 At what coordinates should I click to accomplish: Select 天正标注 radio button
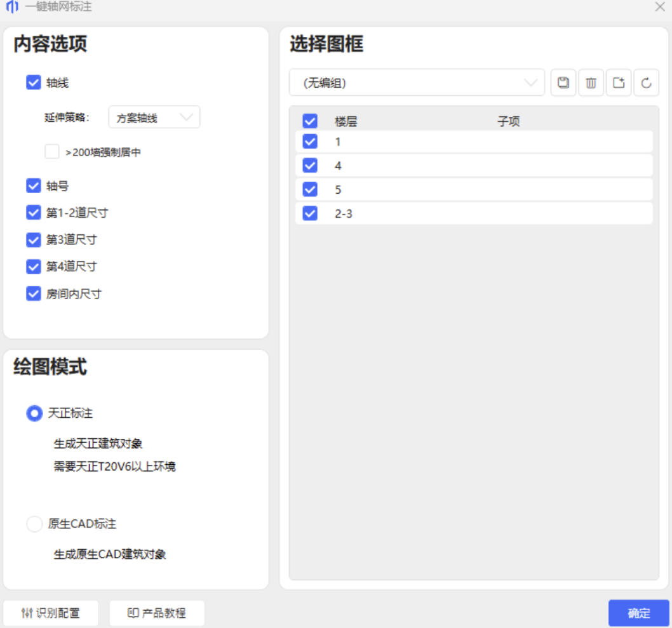pyautogui.click(x=34, y=413)
